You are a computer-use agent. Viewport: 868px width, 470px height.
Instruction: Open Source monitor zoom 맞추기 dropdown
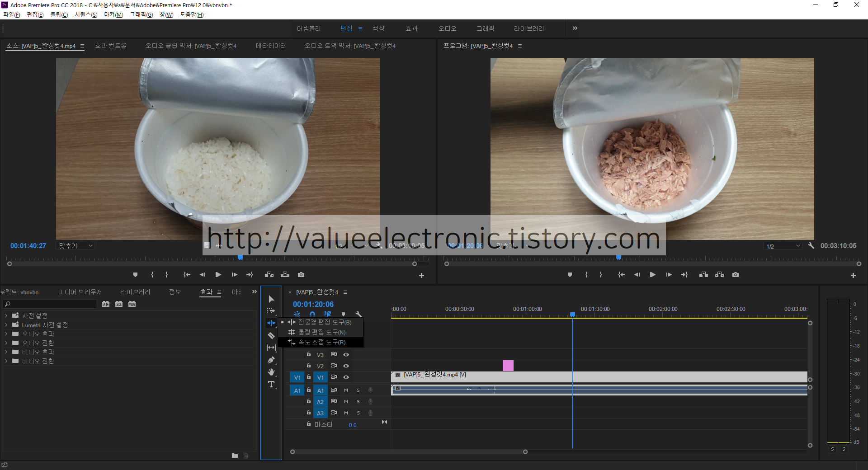(x=75, y=246)
